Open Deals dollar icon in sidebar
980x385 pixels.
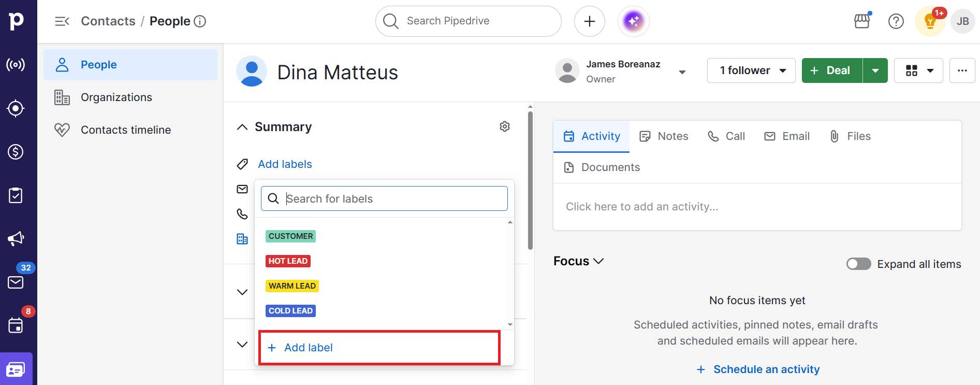(16, 152)
